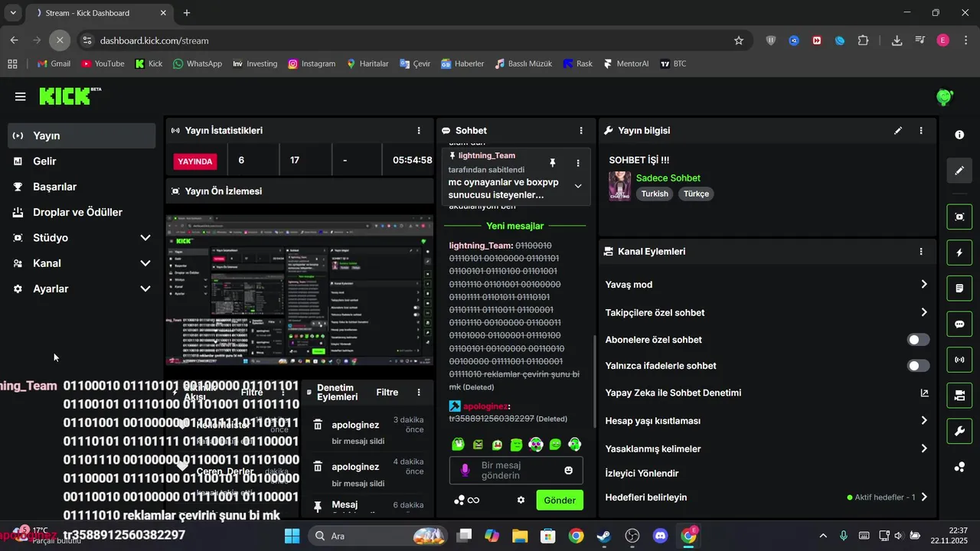Open chat settings gear icon
Screen dimensions: 980x551
(521, 500)
